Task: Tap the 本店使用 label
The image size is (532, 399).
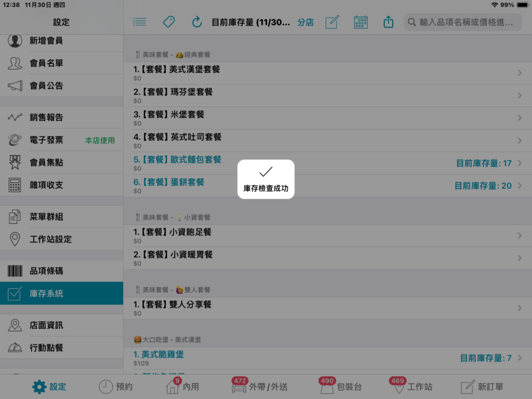Action: (100, 140)
